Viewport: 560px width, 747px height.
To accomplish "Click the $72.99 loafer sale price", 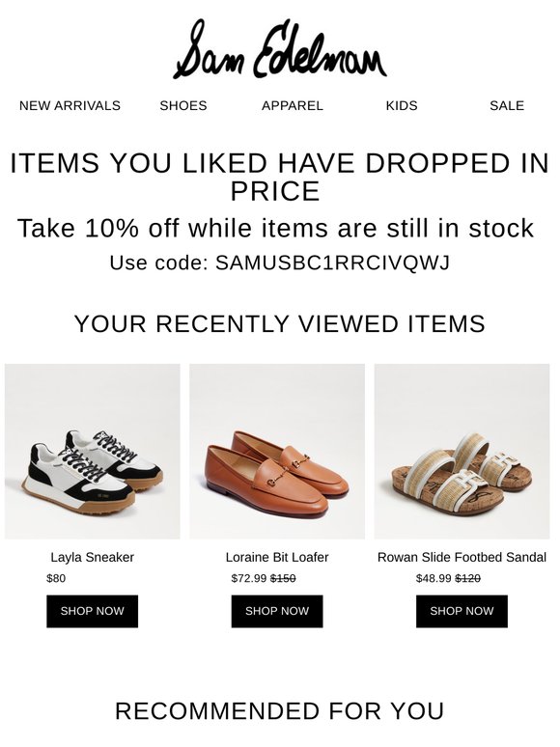I will [249, 578].
